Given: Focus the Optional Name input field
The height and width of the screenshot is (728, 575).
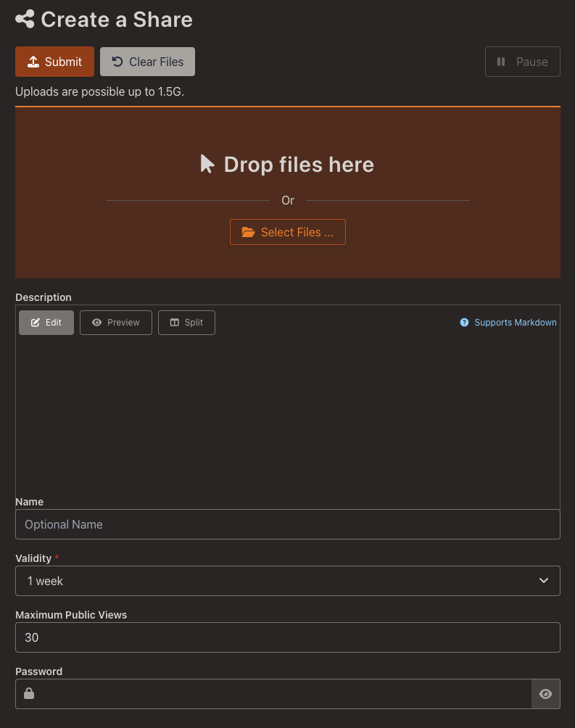Looking at the screenshot, I should click(x=287, y=524).
